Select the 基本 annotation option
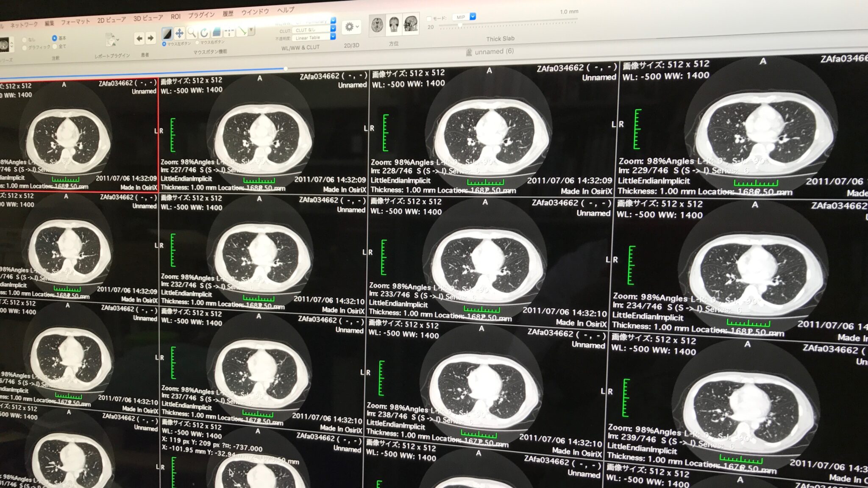The height and width of the screenshot is (488, 868). tap(54, 38)
